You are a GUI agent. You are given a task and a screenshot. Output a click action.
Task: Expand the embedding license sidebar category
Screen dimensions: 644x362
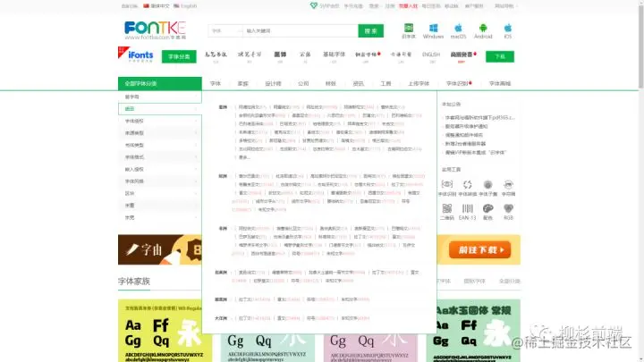click(160, 169)
